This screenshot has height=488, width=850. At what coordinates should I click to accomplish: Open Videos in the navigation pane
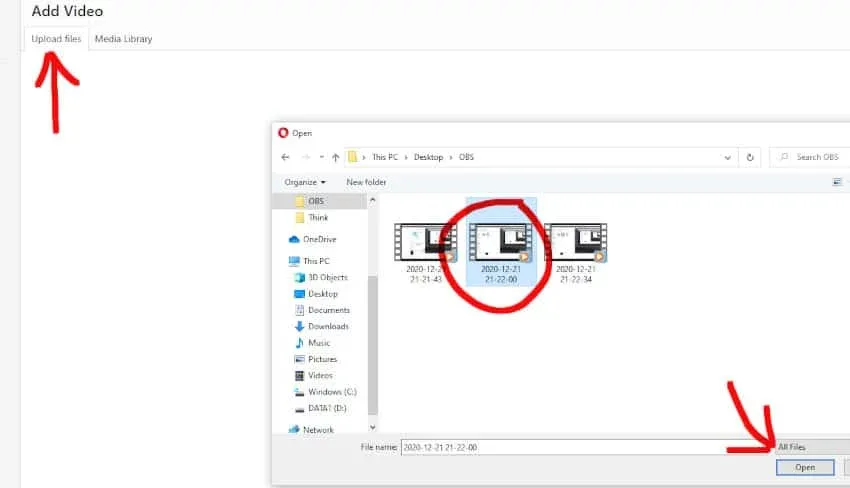coord(320,375)
